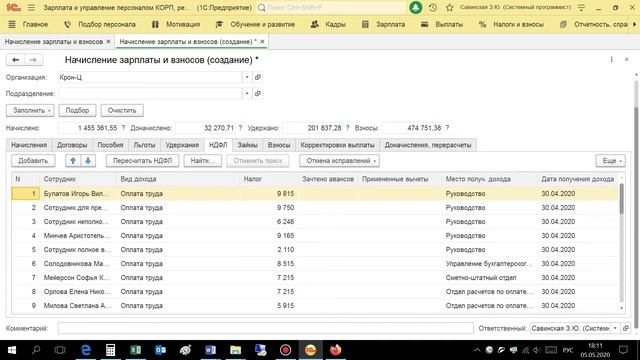Open the Еще dropdown menu

(x=611, y=161)
